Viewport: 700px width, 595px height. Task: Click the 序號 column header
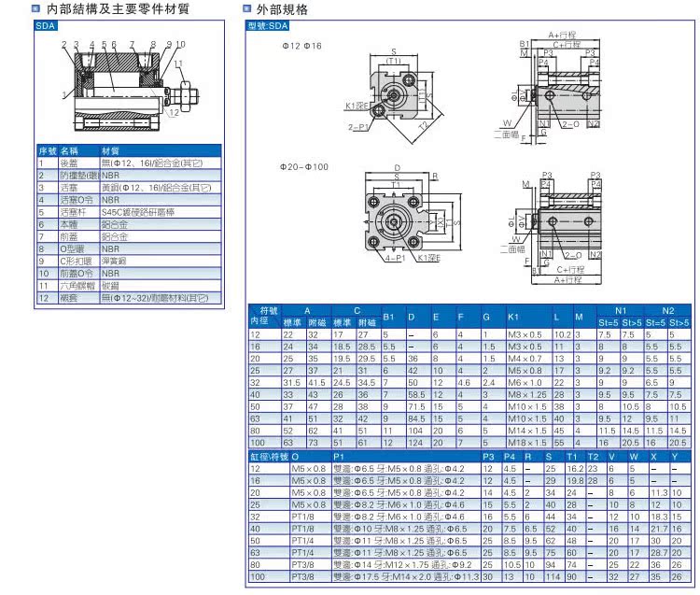47,150
